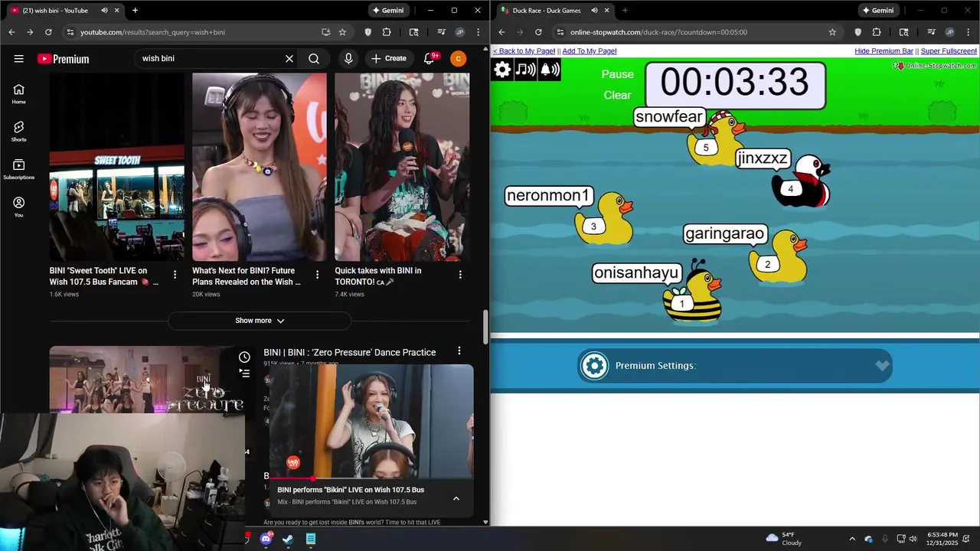Open Gemini in the Duck Race window
Image resolution: width=980 pixels, height=551 pixels.
[877, 11]
